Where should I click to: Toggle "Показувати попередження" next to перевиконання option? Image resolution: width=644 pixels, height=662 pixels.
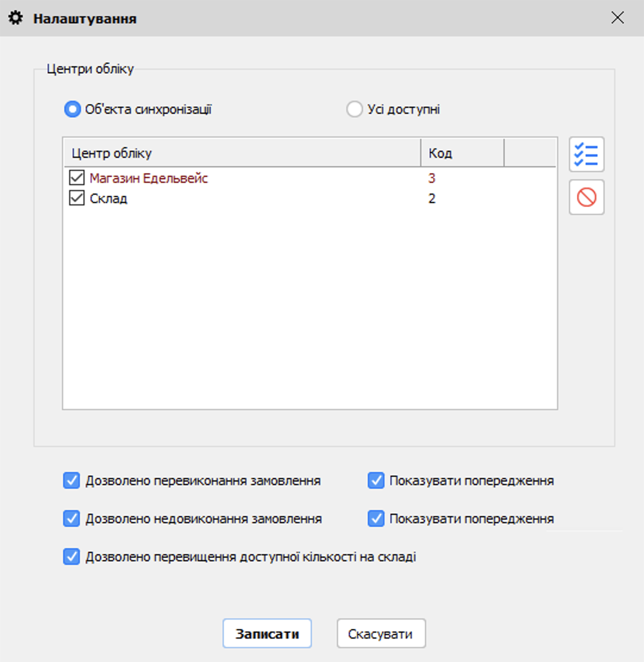[x=376, y=480]
